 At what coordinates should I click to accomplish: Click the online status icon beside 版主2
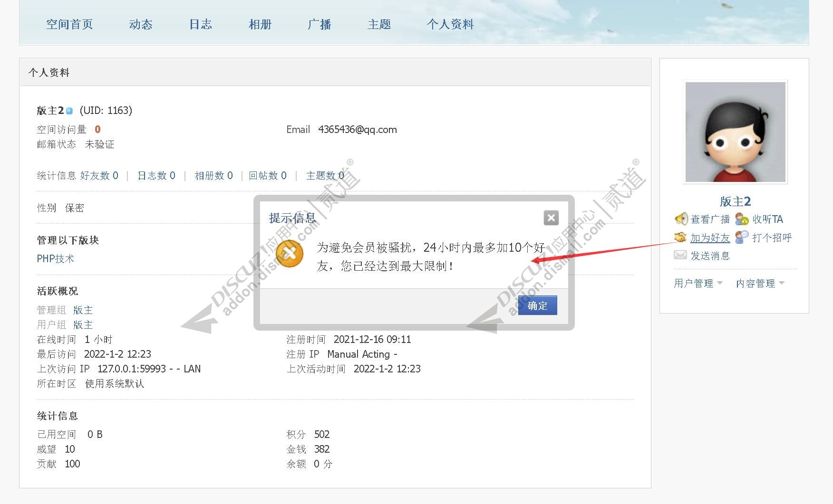69,111
